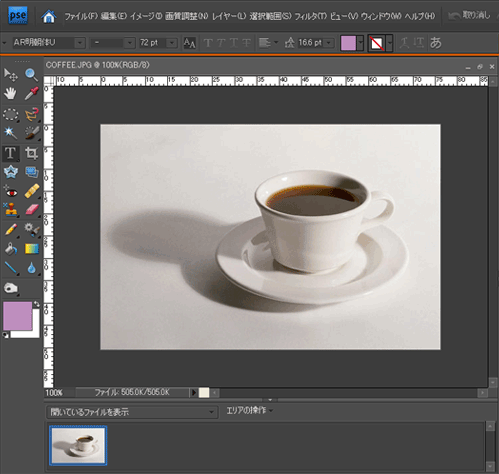The height and width of the screenshot is (474, 499).
Task: Click the status bar info arrow button
Action: [194, 393]
